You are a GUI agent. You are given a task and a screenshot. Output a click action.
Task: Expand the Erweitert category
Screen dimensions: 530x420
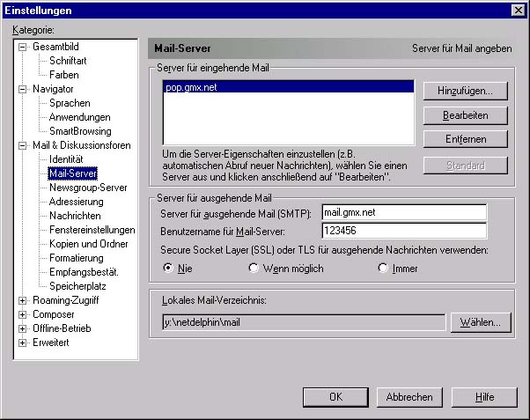coord(22,343)
